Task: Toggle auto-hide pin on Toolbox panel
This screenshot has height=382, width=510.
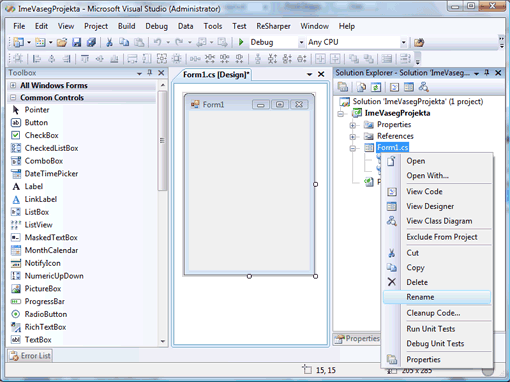Action: [150, 73]
